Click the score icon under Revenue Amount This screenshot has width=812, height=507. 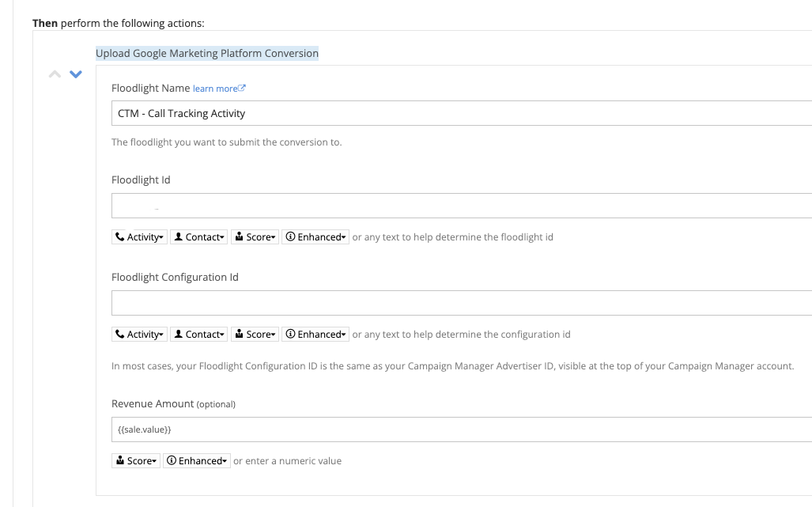tap(119, 460)
